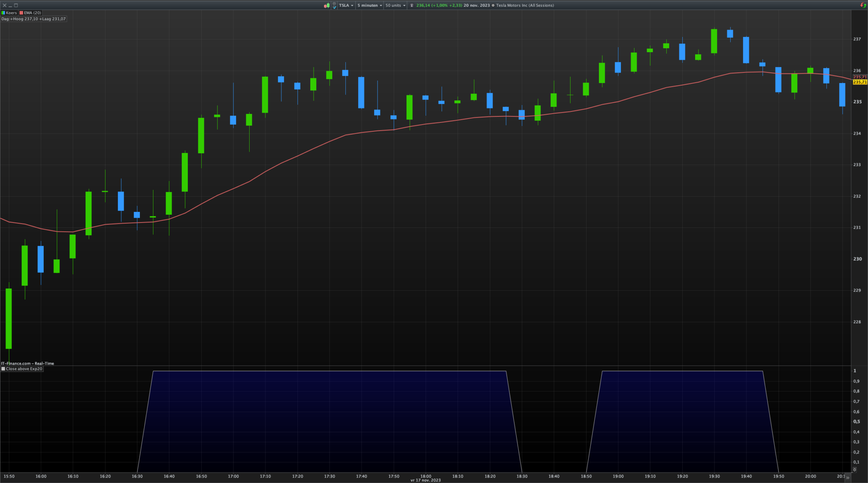Toggle the Close above Exp20 indicator box
The image size is (868, 483).
3,369
